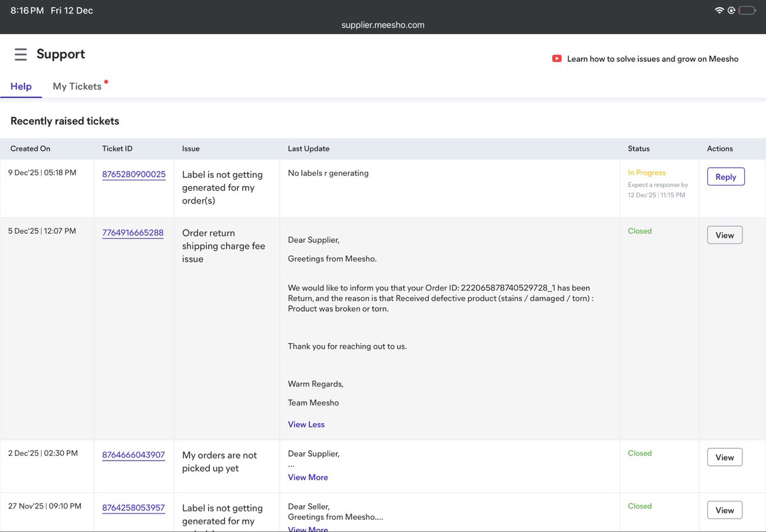The width and height of the screenshot is (766, 532).
Task: Click the "Issue" column header
Action: coord(191,149)
